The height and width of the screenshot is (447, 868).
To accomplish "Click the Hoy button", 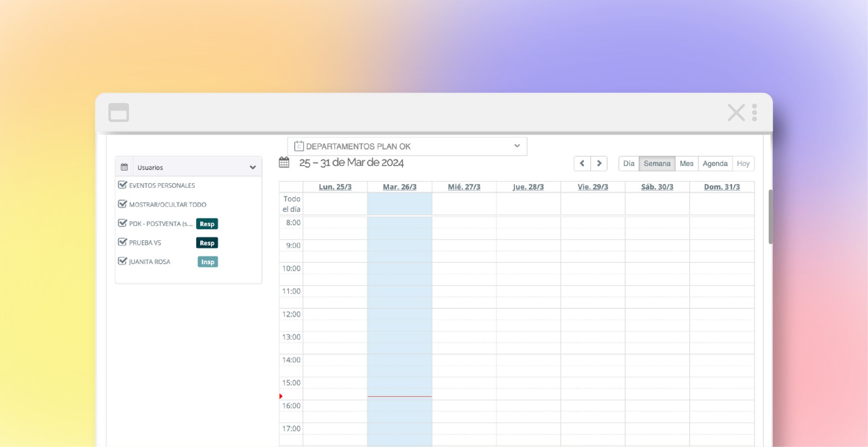I will pyautogui.click(x=743, y=164).
